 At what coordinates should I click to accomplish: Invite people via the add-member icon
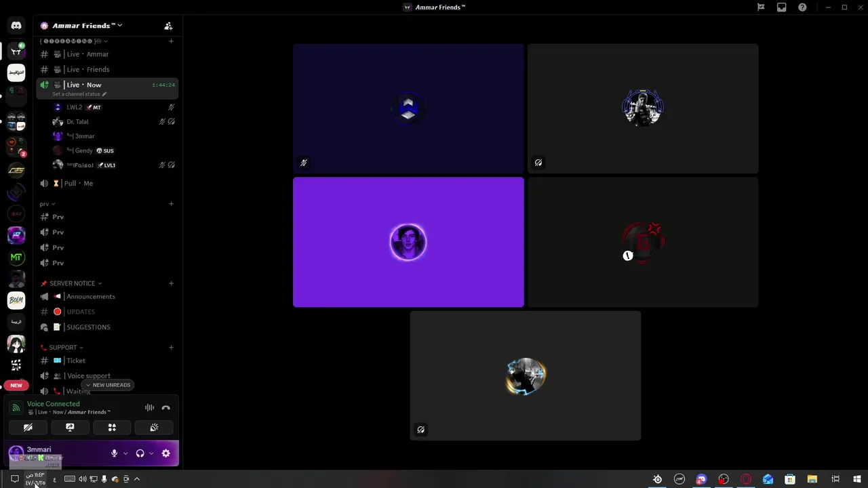[x=168, y=26]
